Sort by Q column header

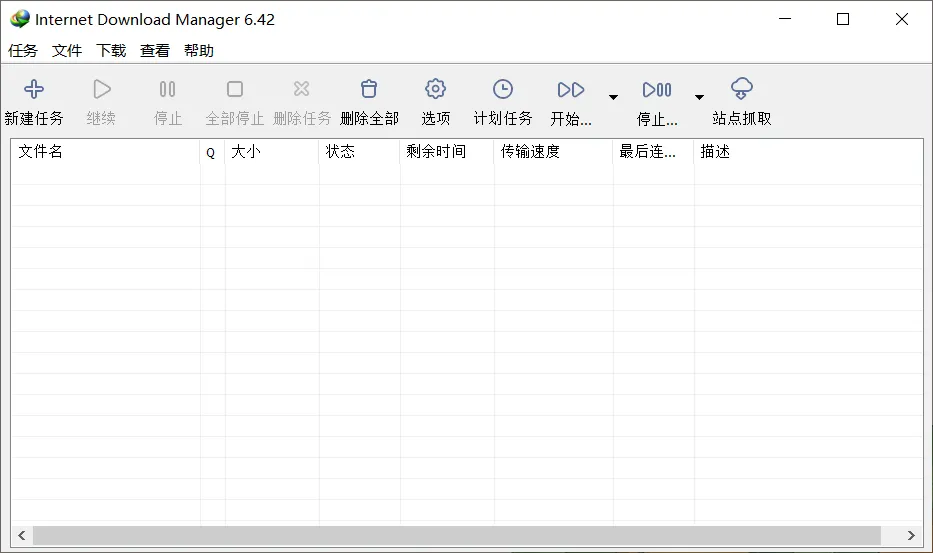(212, 152)
